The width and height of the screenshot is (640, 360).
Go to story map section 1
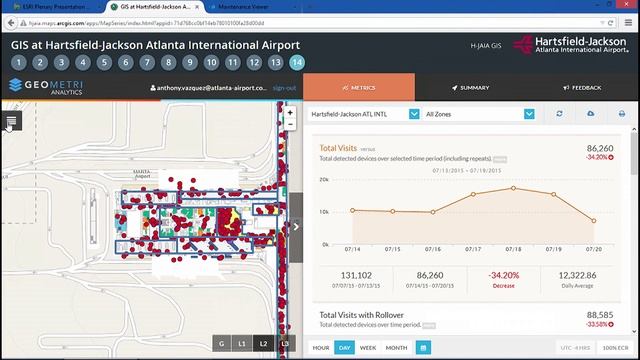[x=19, y=62]
